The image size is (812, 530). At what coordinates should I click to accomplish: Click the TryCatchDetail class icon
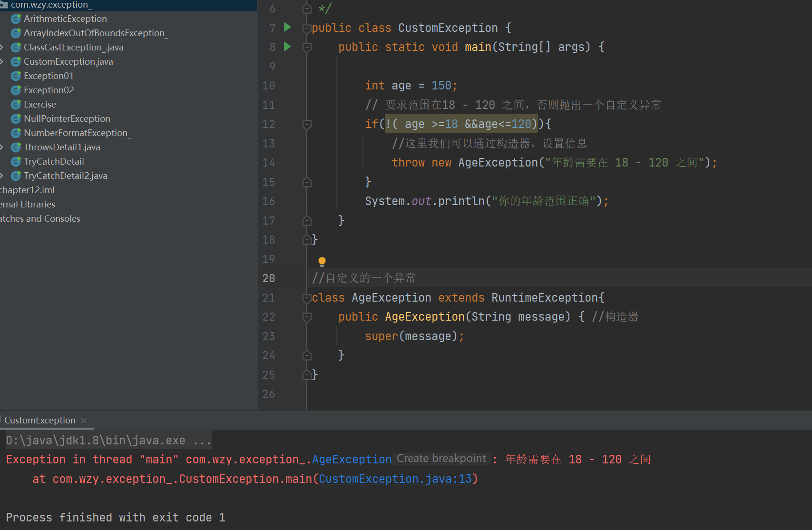pyautogui.click(x=16, y=162)
